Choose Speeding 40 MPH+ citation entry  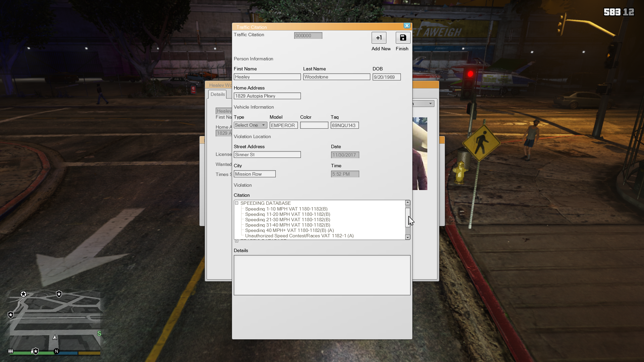(x=289, y=230)
